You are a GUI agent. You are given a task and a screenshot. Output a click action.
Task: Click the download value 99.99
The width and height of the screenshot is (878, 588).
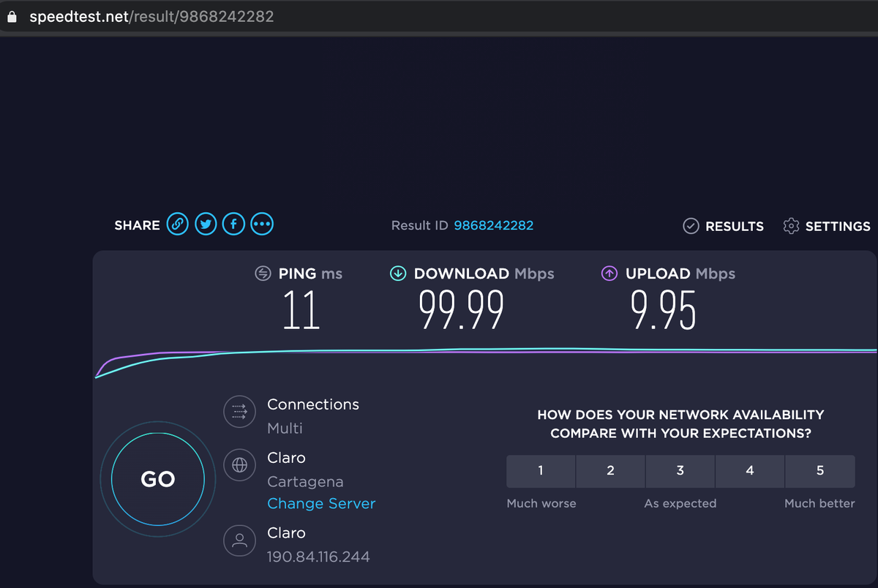pos(461,309)
